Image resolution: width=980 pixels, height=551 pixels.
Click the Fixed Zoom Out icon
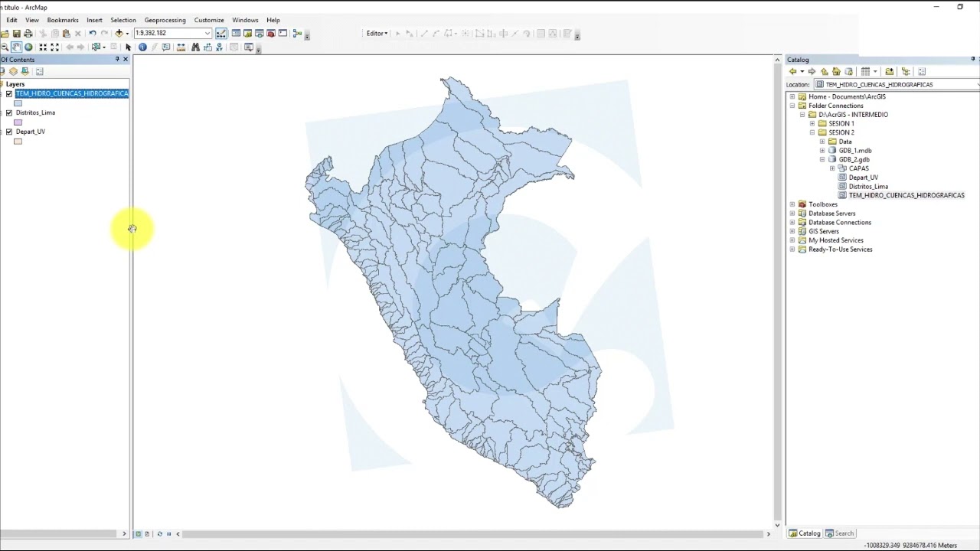click(x=54, y=47)
